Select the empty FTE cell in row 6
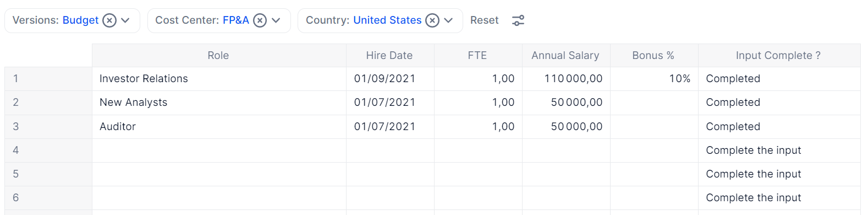 tap(478, 198)
